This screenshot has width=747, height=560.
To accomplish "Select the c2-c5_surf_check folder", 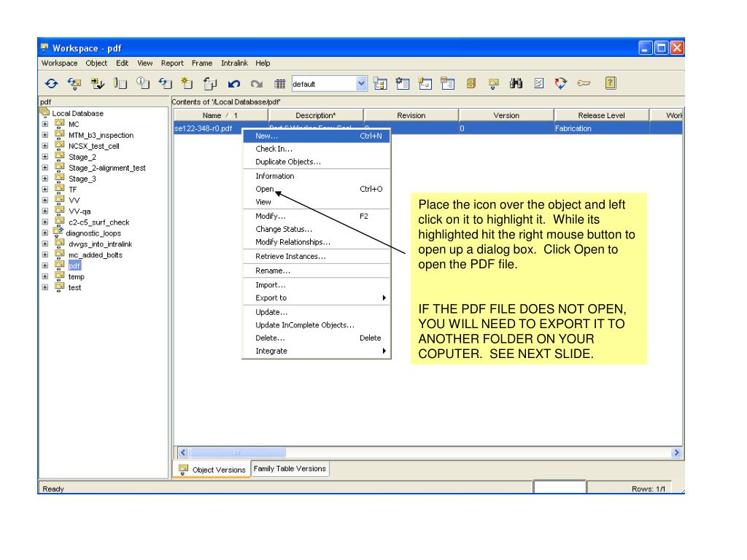I will pos(98,222).
